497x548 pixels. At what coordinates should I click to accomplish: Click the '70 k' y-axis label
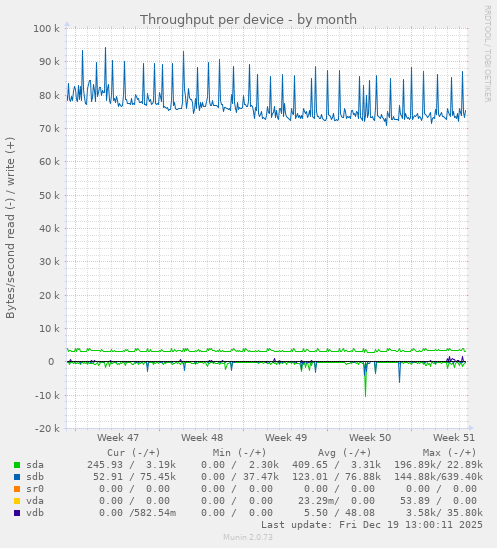click(x=49, y=129)
